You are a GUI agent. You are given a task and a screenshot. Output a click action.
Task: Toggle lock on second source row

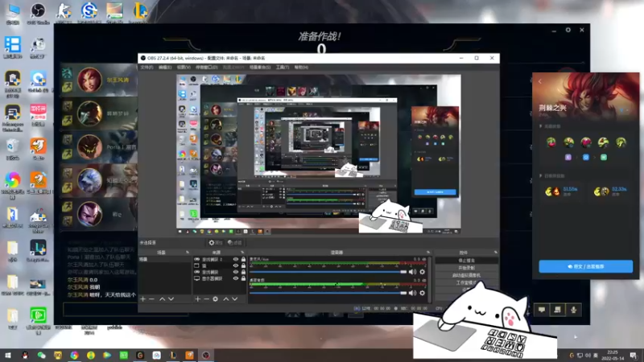click(x=243, y=265)
